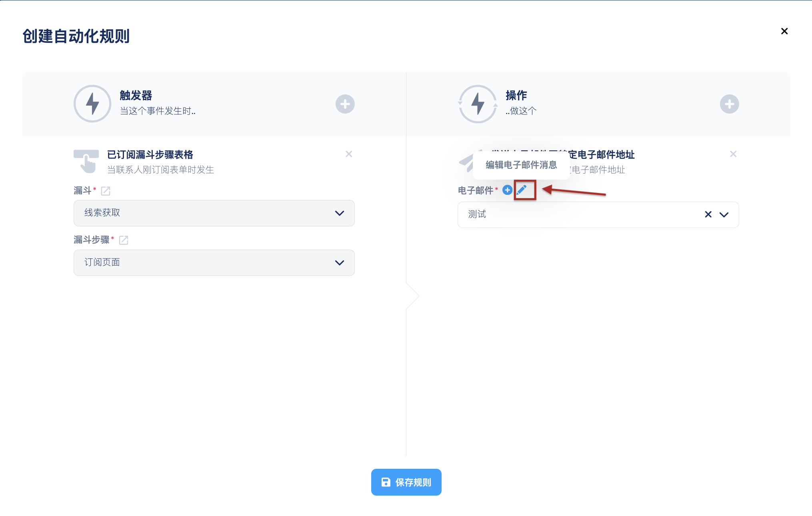This screenshot has width=812, height=516.
Task: Open external link icon beside 漏斗 label
Action: [x=106, y=191]
